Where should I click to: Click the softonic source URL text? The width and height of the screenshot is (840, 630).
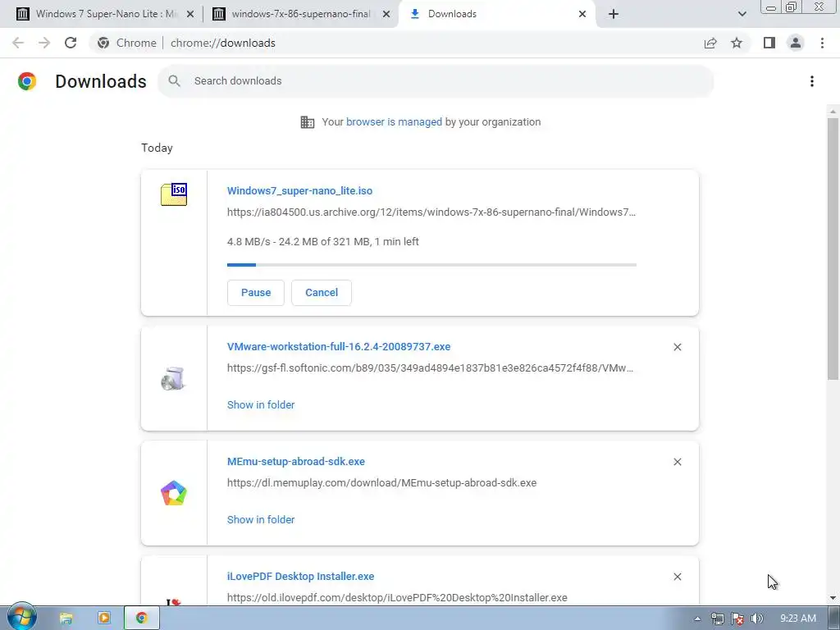(x=430, y=368)
